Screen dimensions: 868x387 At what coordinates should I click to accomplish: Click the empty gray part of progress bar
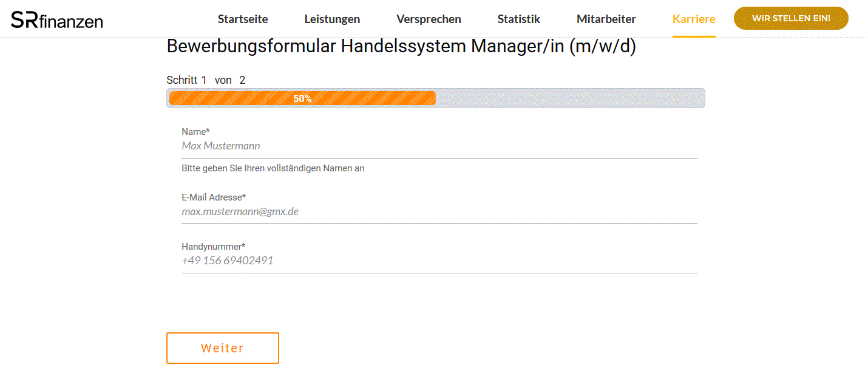click(569, 98)
